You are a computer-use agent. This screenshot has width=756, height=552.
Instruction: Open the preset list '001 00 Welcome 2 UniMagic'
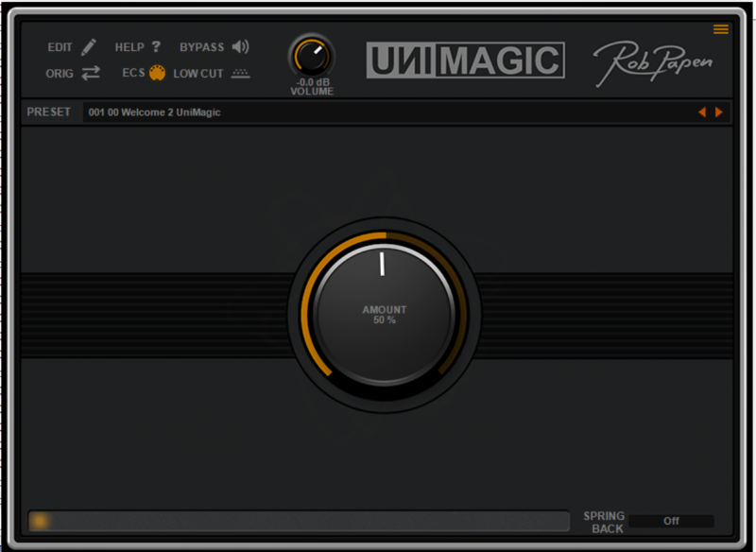click(388, 112)
